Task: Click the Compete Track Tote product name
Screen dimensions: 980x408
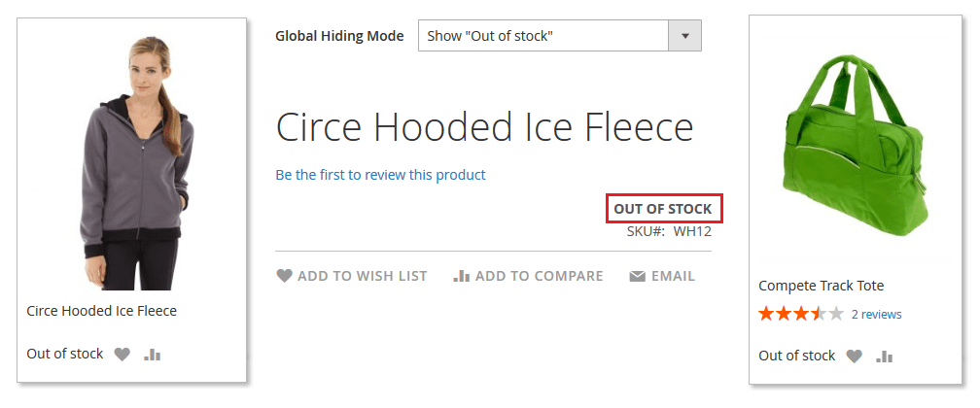Action: (821, 287)
